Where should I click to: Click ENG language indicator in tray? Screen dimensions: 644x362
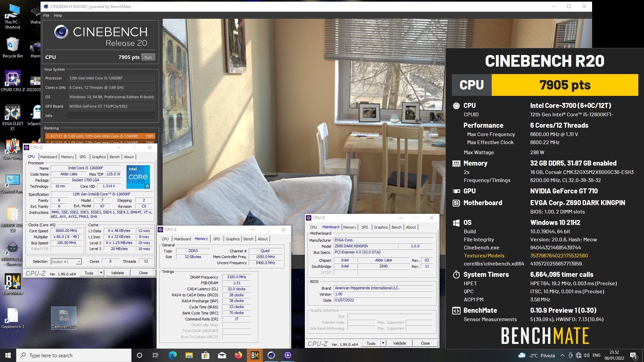pyautogui.click(x=596, y=355)
